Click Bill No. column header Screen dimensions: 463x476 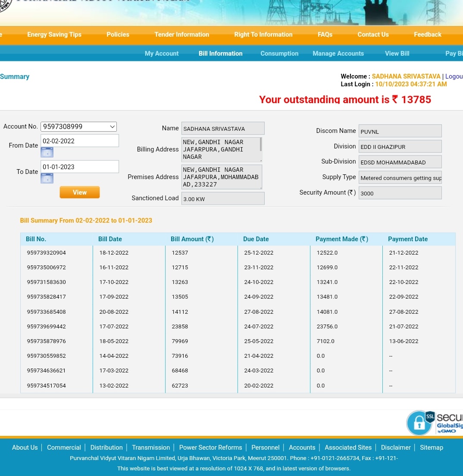[36, 239]
